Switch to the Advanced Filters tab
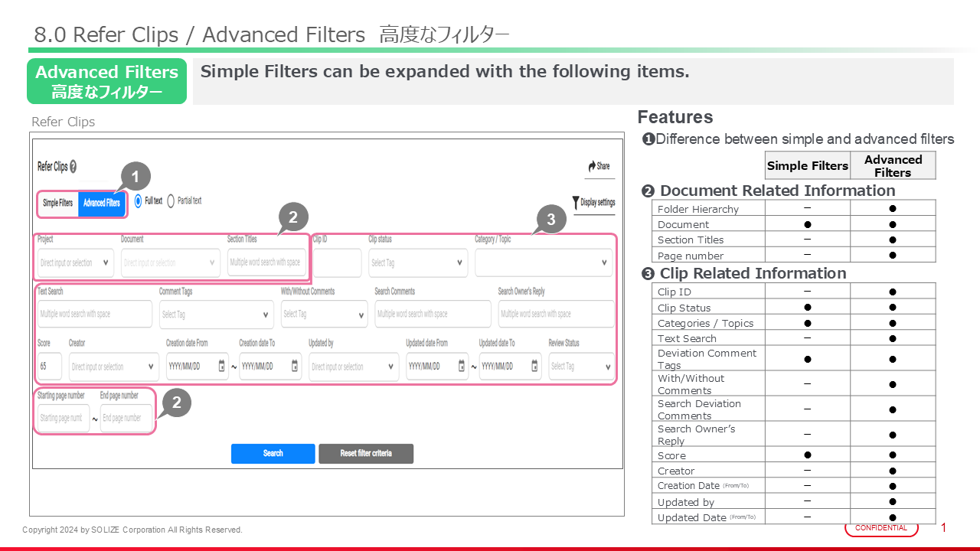 point(101,204)
